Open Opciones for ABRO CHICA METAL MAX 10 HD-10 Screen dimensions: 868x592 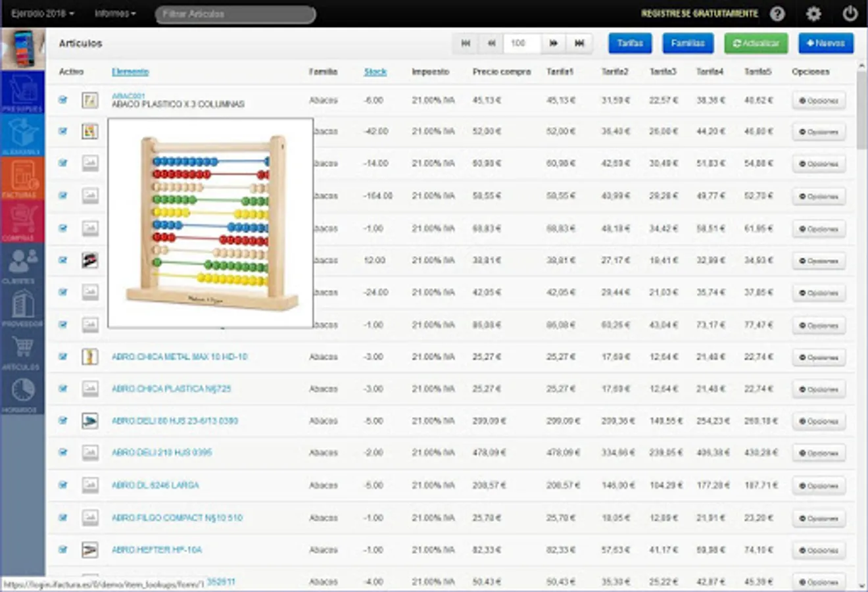click(819, 357)
